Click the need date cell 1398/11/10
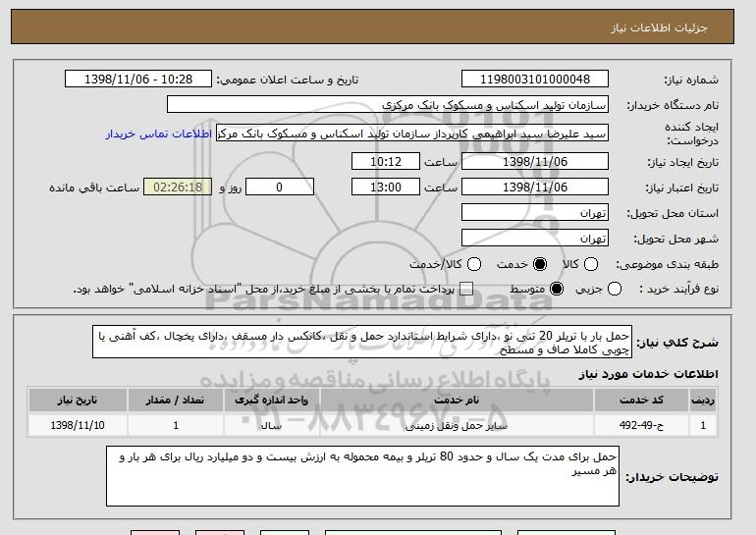 (78, 425)
